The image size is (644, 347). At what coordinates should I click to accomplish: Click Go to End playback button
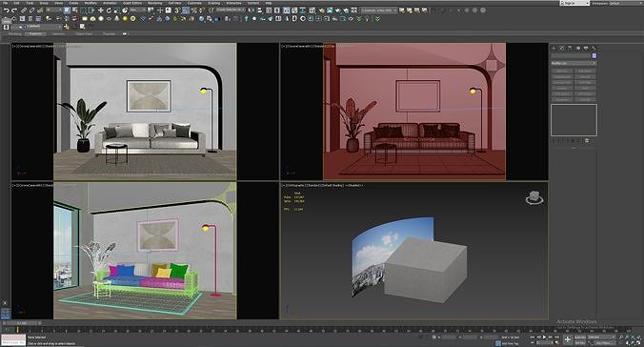(x=556, y=337)
